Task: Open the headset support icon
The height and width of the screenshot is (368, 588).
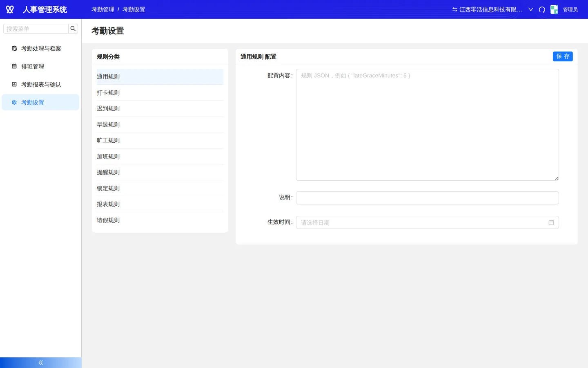Action: tap(542, 9)
